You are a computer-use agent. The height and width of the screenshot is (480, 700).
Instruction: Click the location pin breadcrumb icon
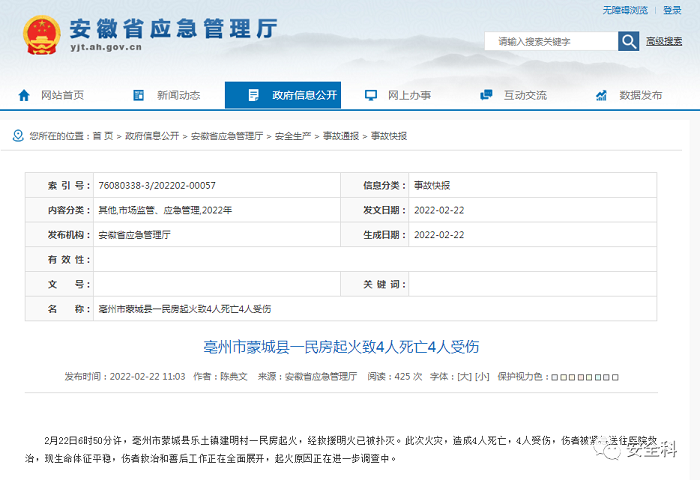click(x=18, y=135)
